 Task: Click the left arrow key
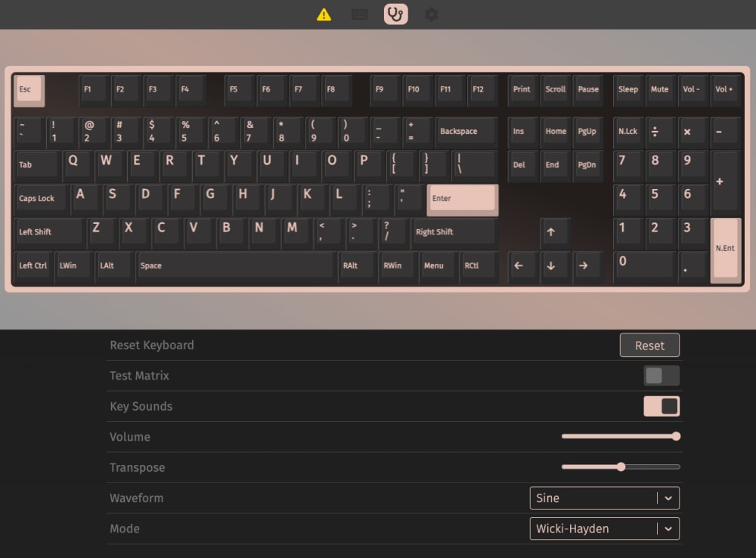tap(522, 267)
